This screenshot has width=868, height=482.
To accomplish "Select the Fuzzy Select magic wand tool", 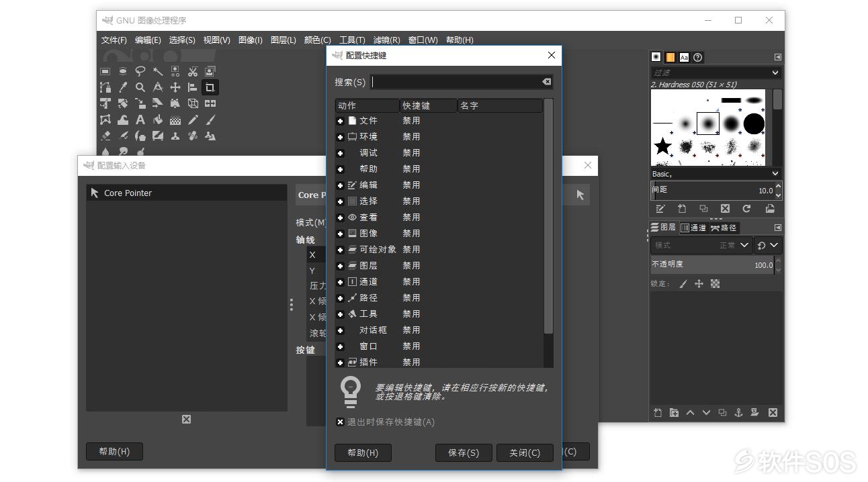I will click(x=158, y=71).
